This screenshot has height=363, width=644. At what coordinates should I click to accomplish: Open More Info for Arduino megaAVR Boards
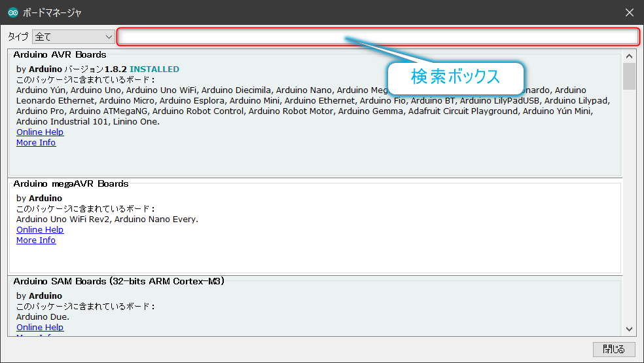tap(36, 240)
